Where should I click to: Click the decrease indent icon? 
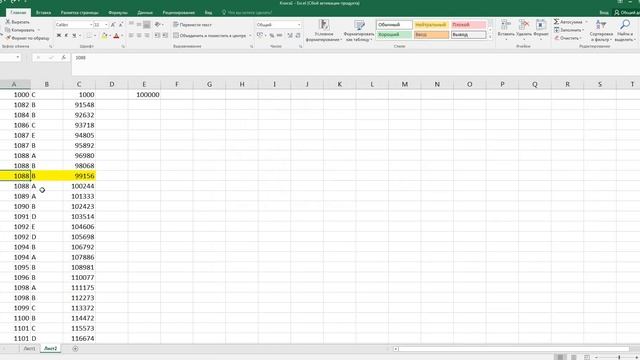pyautogui.click(x=157, y=36)
